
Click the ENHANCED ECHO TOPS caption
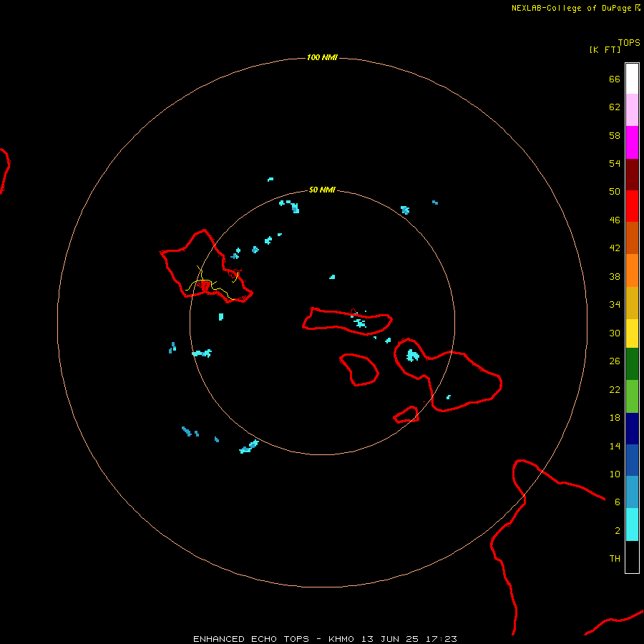(x=251, y=639)
